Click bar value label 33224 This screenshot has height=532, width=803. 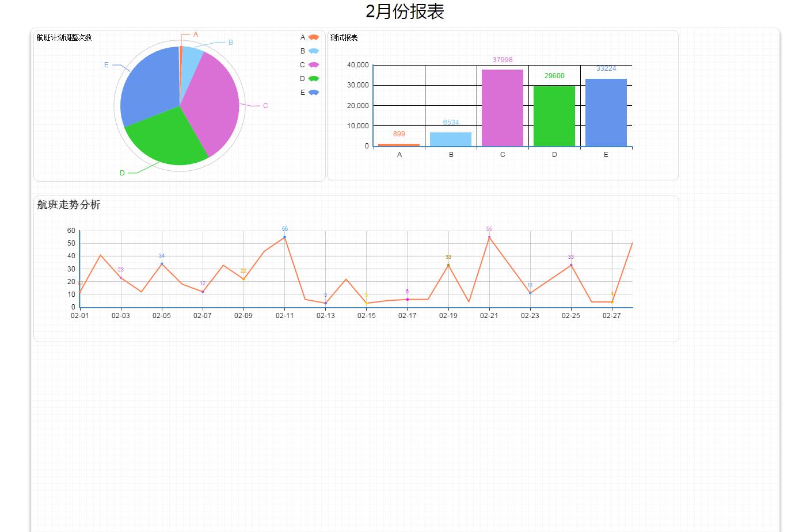pos(606,68)
